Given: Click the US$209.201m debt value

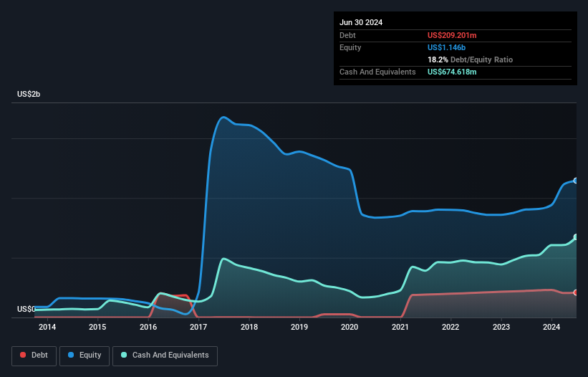Looking at the screenshot, I should 452,35.
